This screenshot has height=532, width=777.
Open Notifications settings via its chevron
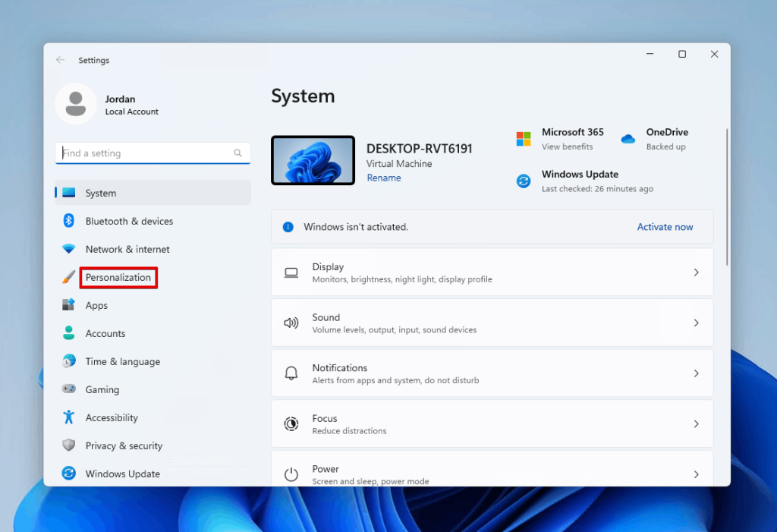click(x=696, y=373)
